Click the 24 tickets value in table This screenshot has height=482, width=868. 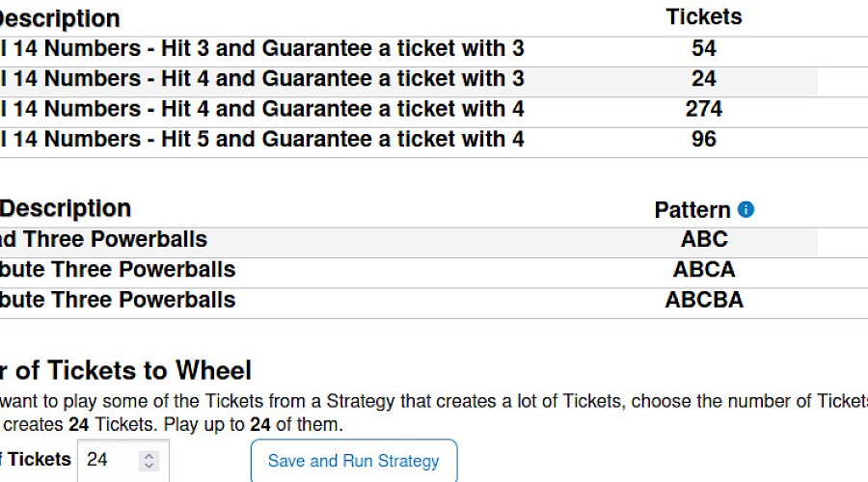(704, 79)
